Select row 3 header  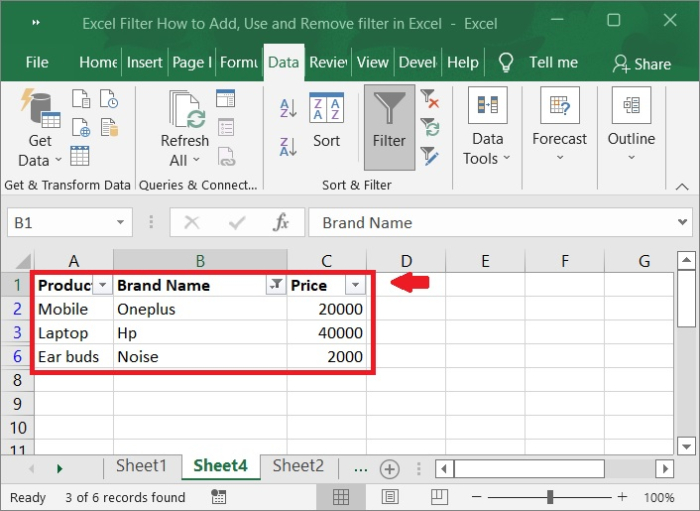17,333
